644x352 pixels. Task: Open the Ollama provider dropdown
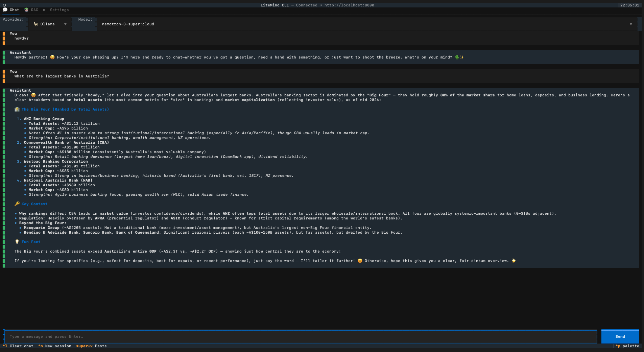click(50, 24)
